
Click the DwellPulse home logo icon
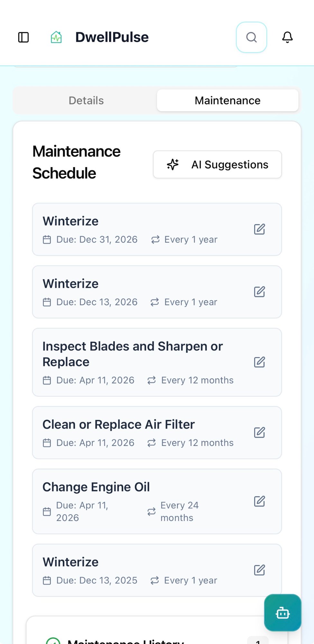click(x=56, y=37)
